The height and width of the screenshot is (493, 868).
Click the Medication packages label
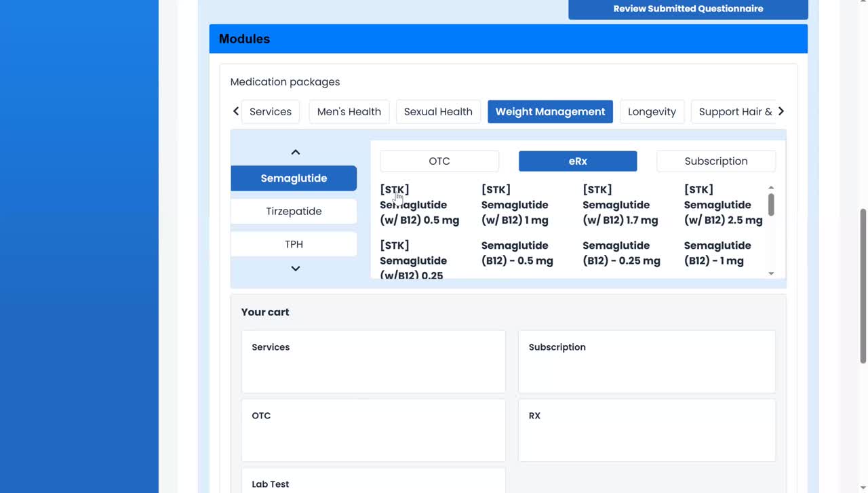click(285, 82)
